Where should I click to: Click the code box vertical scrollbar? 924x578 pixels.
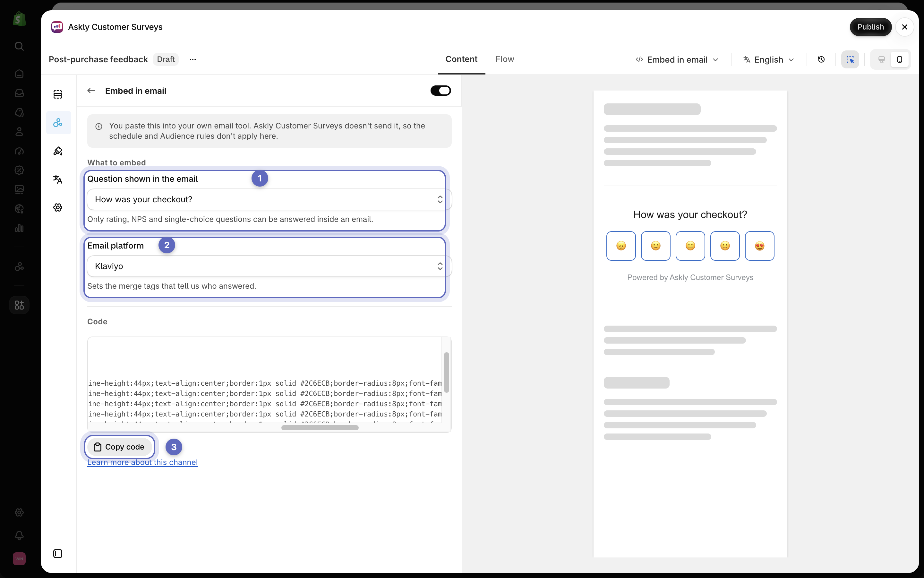pos(446,372)
